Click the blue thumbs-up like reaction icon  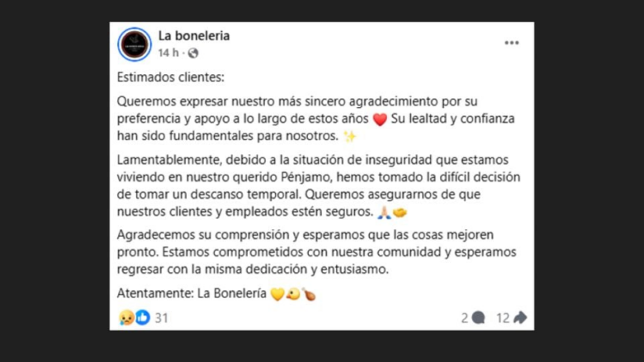click(x=142, y=317)
